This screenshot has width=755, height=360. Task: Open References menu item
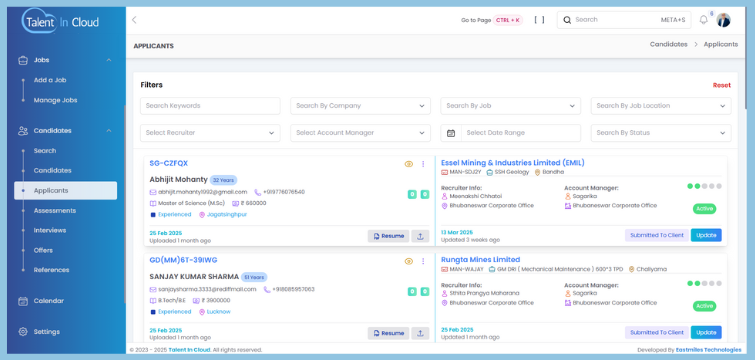pos(52,270)
